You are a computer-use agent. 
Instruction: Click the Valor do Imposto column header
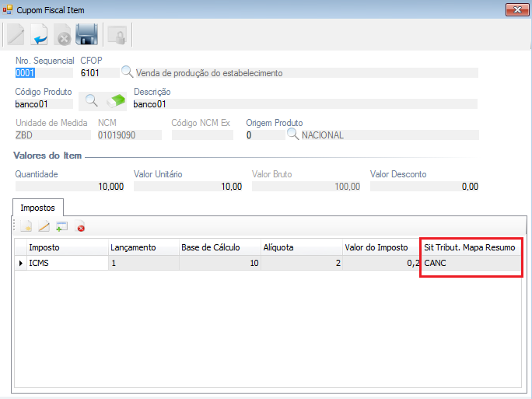(x=382, y=247)
